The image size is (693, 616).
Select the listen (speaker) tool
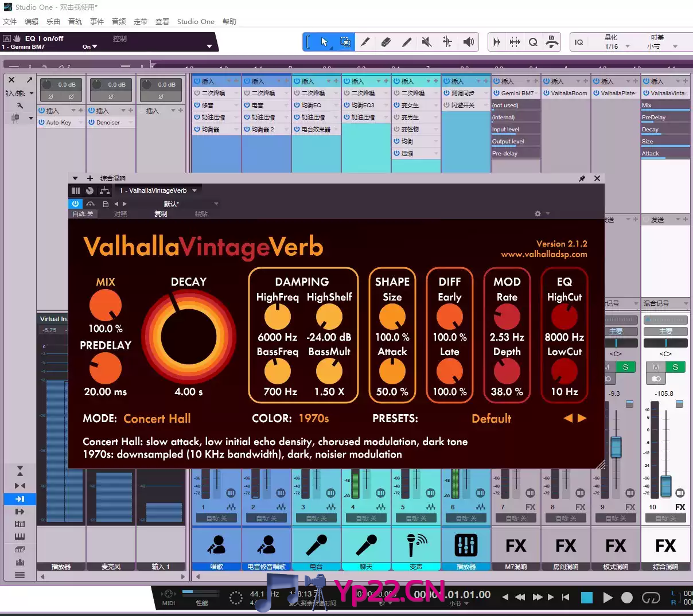pos(468,42)
